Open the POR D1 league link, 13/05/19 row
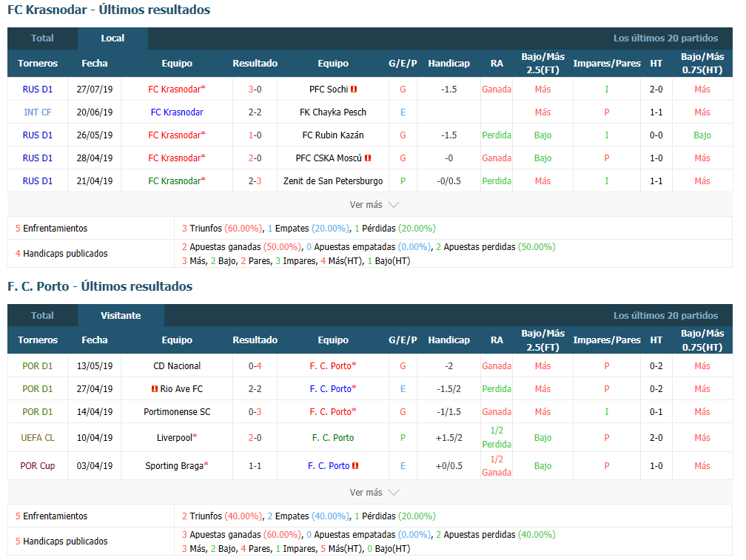The height and width of the screenshot is (560, 746). 38,366
